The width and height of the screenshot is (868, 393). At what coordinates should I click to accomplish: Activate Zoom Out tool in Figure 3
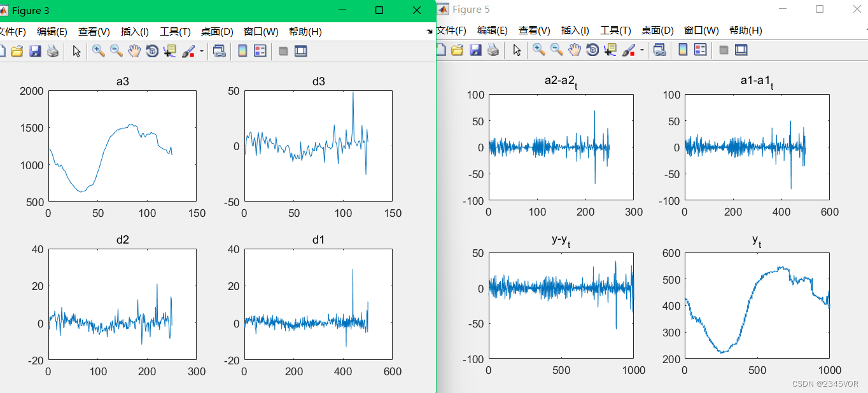click(116, 52)
